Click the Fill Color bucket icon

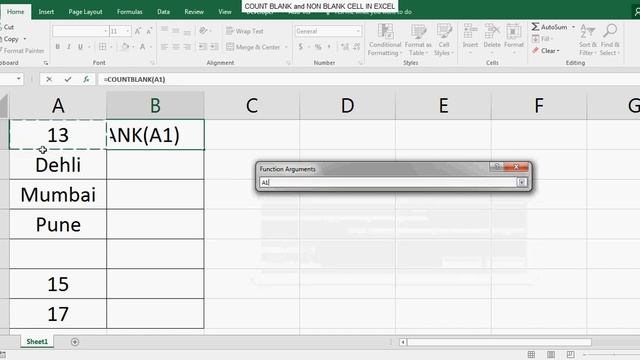click(125, 47)
